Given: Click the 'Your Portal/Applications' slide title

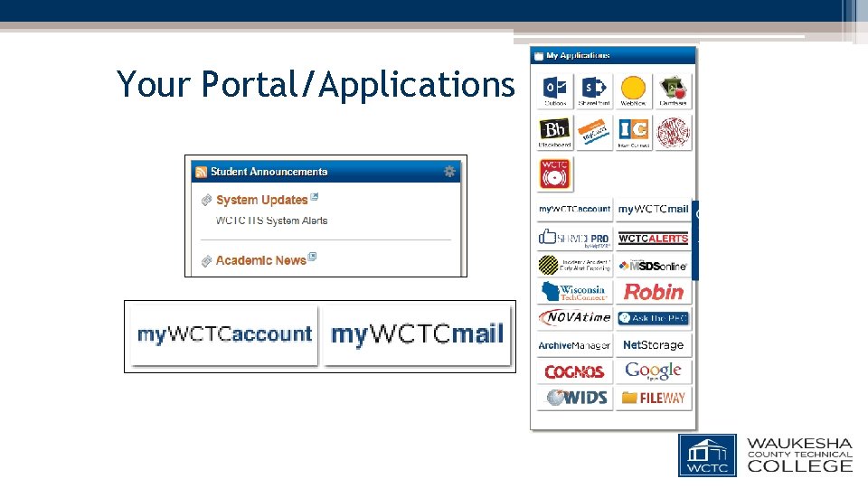Looking at the screenshot, I should [x=316, y=84].
